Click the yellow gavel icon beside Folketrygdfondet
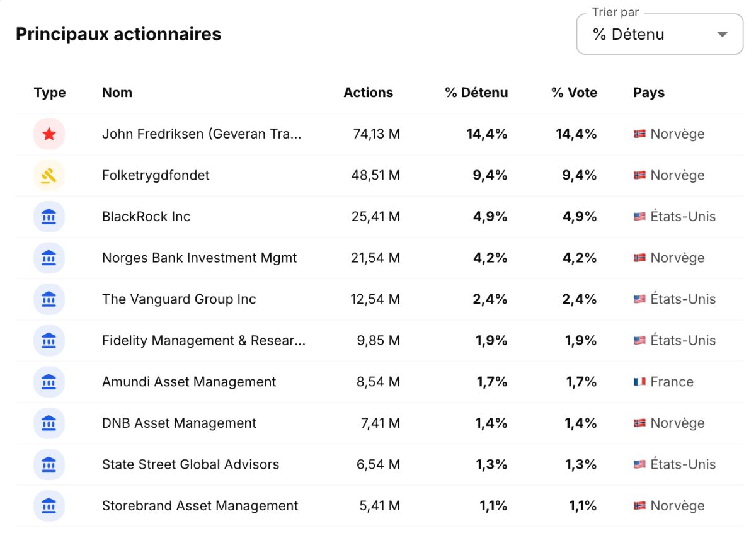The image size is (756, 550). click(x=49, y=175)
